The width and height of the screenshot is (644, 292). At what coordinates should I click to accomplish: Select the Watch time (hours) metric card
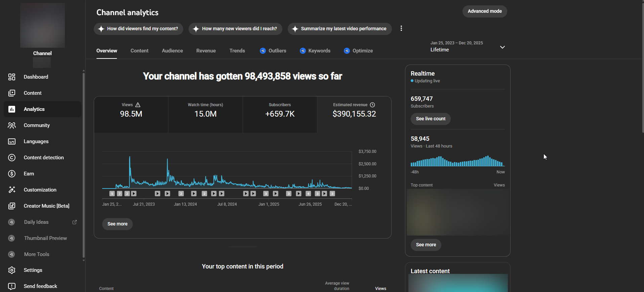205,114
